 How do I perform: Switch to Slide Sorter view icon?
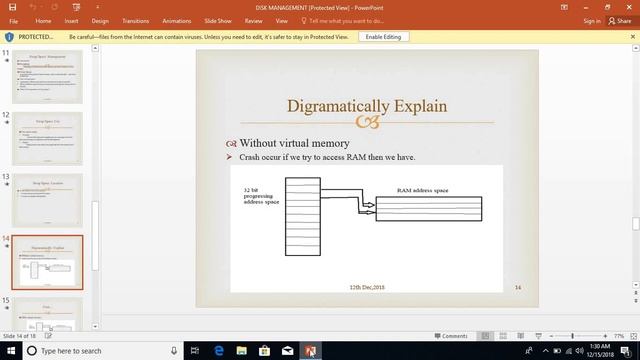coord(503,336)
